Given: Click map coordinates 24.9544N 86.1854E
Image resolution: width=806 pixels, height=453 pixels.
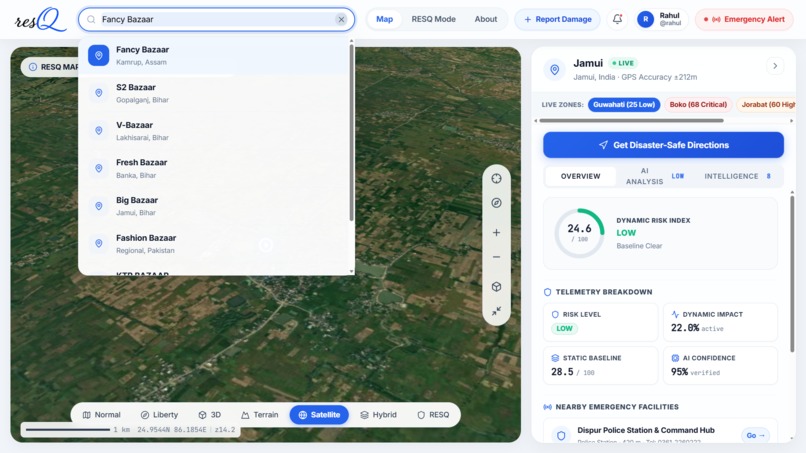Looking at the screenshot, I should pos(172,429).
